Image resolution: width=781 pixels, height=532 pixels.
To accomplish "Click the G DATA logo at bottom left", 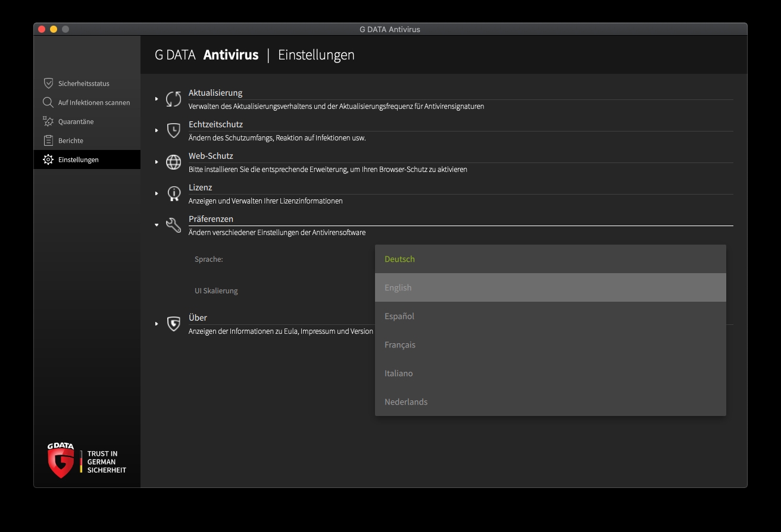I will [61, 460].
